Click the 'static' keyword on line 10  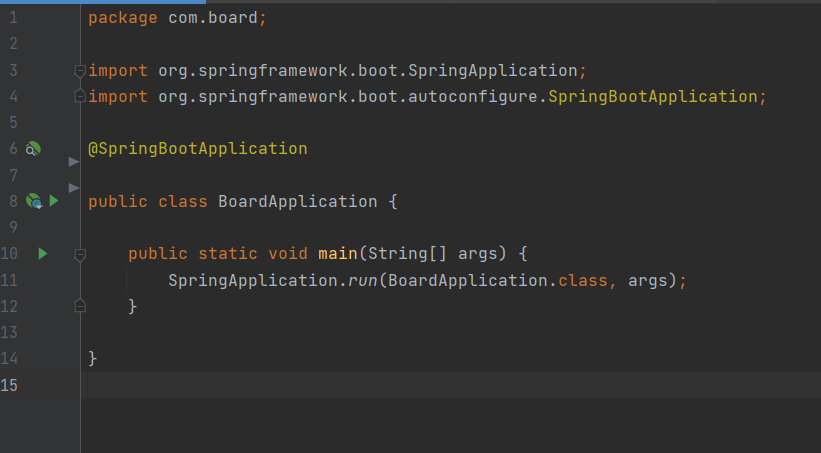coord(228,254)
